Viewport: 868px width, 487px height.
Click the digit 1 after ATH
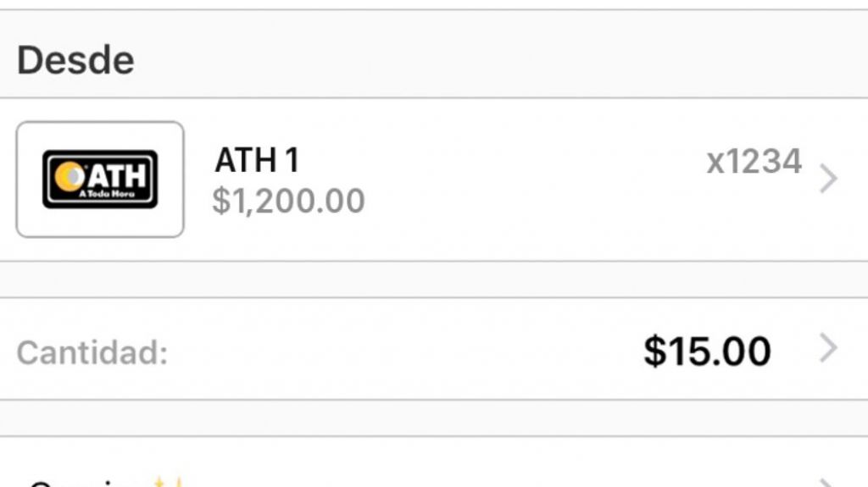pos(291,160)
